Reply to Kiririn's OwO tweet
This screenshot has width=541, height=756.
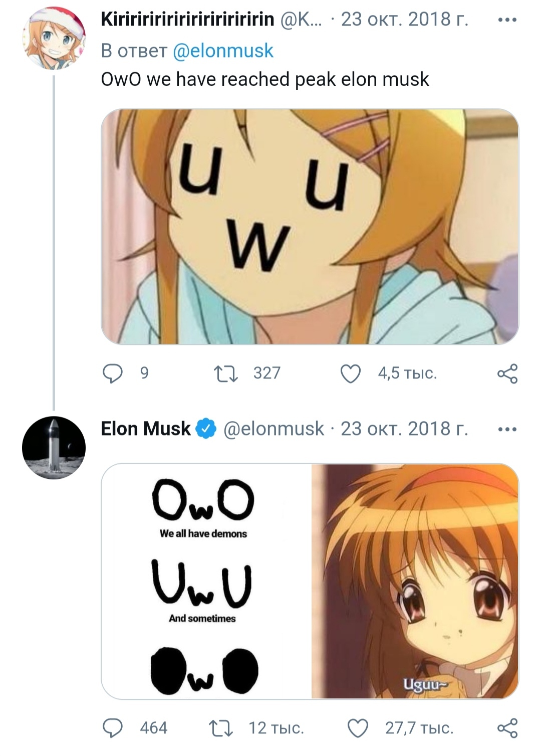[113, 373]
